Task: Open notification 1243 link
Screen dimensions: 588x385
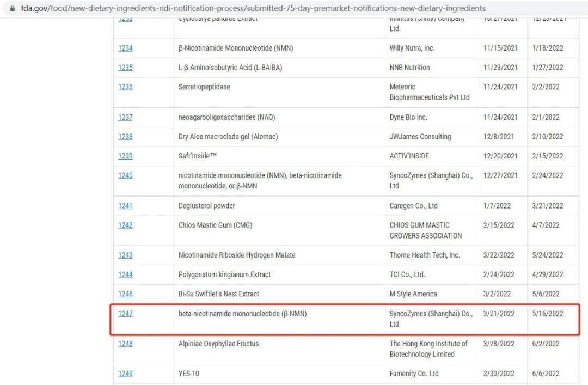Action: [125, 255]
